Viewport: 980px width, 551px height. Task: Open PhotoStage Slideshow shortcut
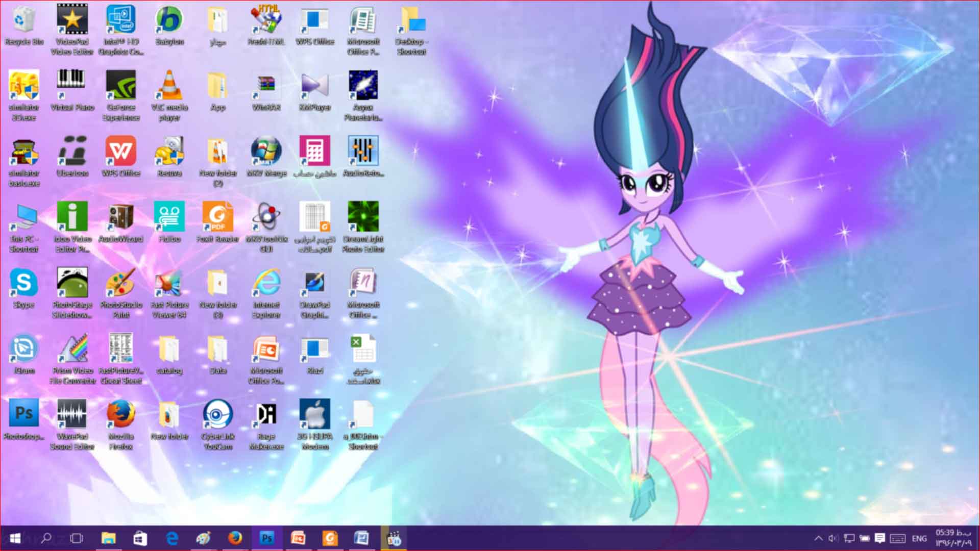(x=72, y=293)
